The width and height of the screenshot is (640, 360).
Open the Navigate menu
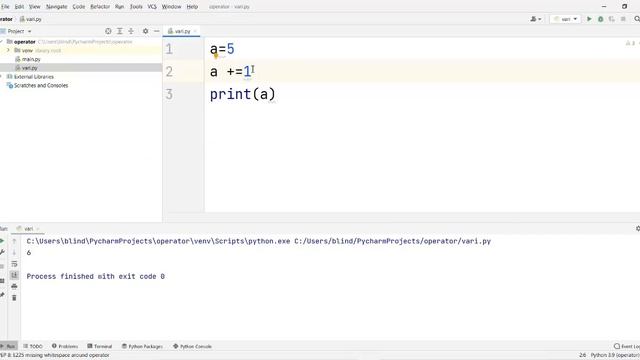pyautogui.click(x=56, y=7)
